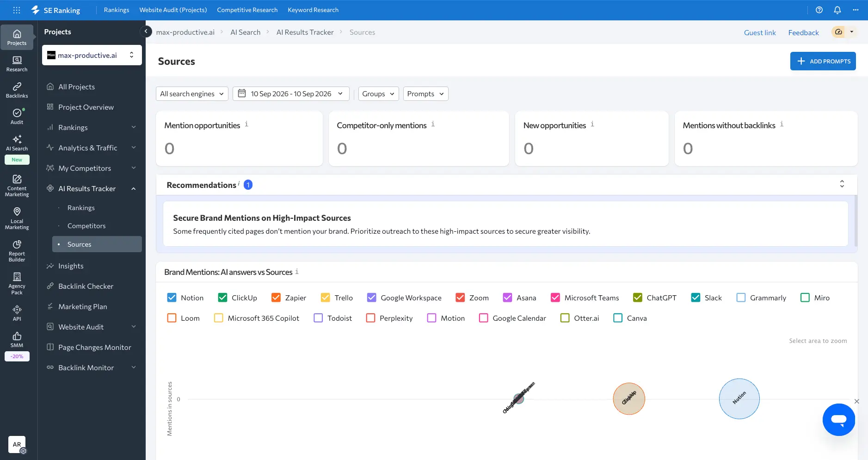Image resolution: width=868 pixels, height=460 pixels.
Task: Open the Agency Pack sidebar icon
Action: click(17, 284)
